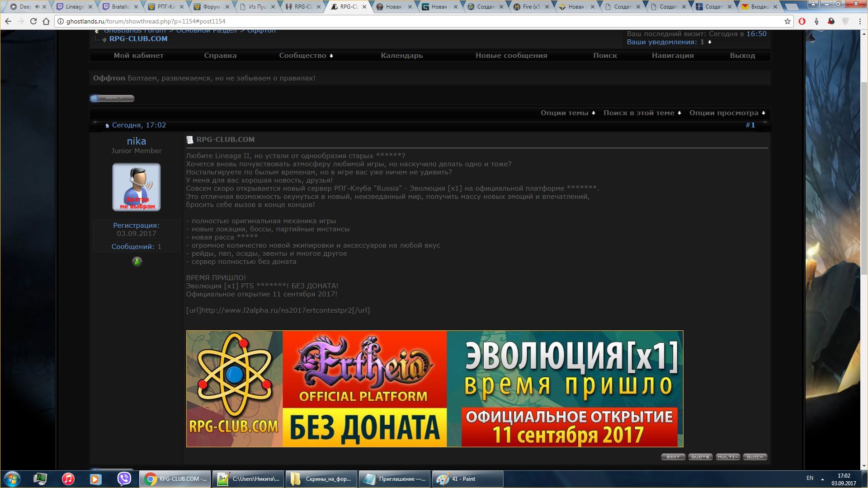This screenshot has height=488, width=868.
Task: Switch to the Форум browser tab
Action: pyautogui.click(x=212, y=7)
